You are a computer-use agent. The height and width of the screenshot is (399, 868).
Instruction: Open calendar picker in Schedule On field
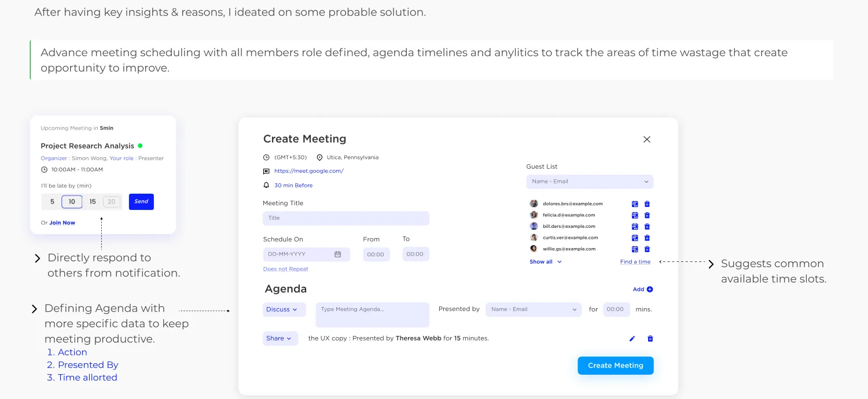click(338, 254)
